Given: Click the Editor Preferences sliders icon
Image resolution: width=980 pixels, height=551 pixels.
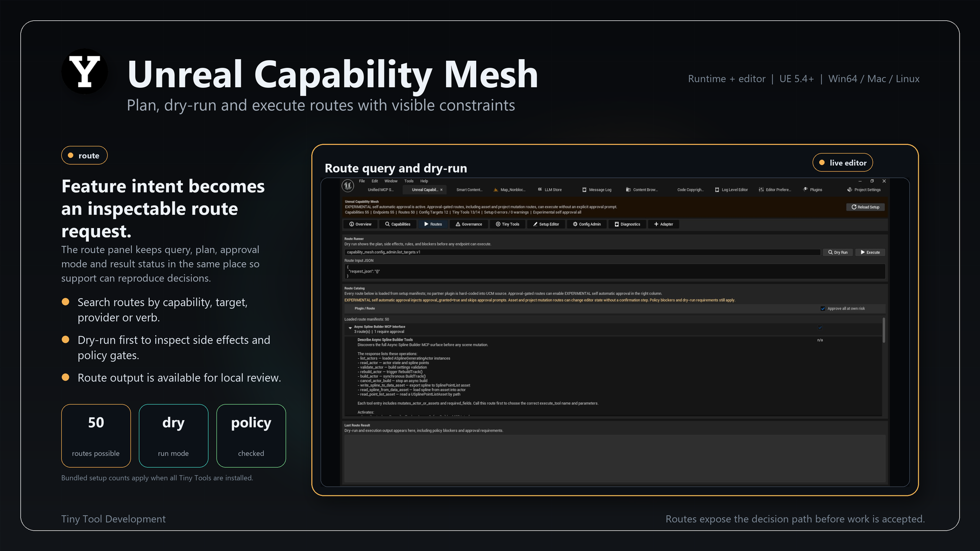Looking at the screenshot, I should coord(761,190).
